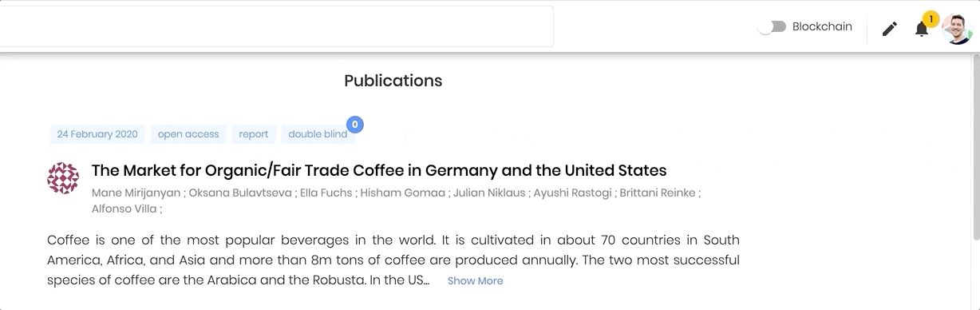Click the Coffee abstract paragraph
The height and width of the screenshot is (310, 980).
pos(393,260)
